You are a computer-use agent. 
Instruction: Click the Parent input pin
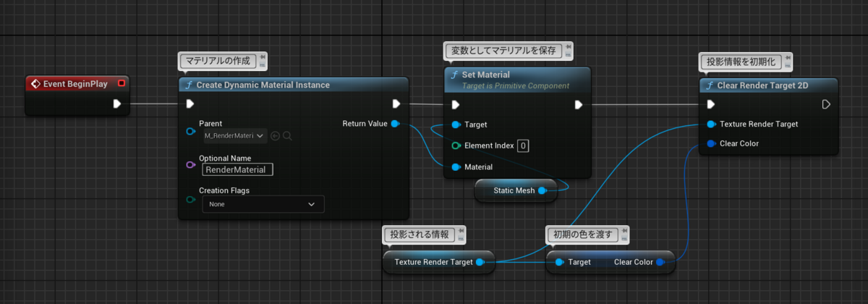[x=190, y=131]
